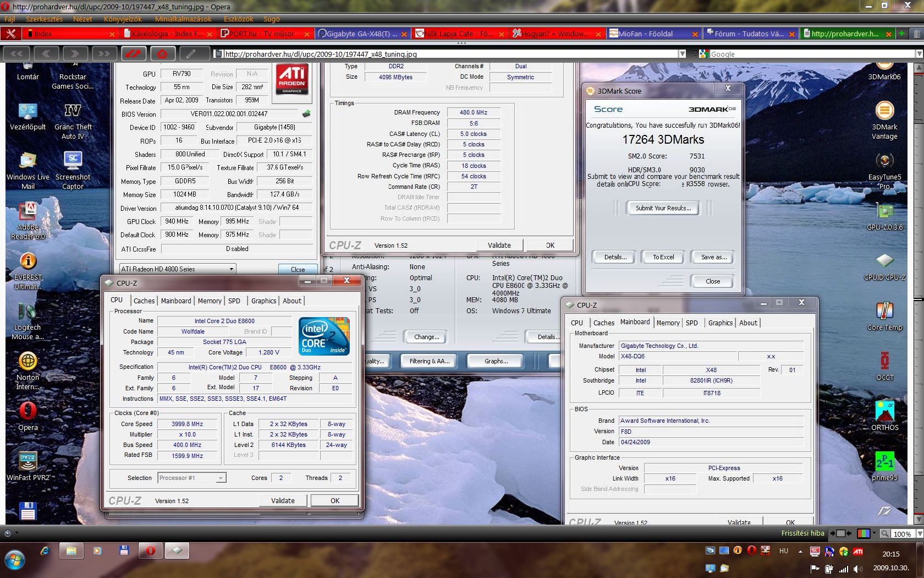Screen dimensions: 924x578
Task: Open the Minialkalmazások menu
Action: [183, 19]
